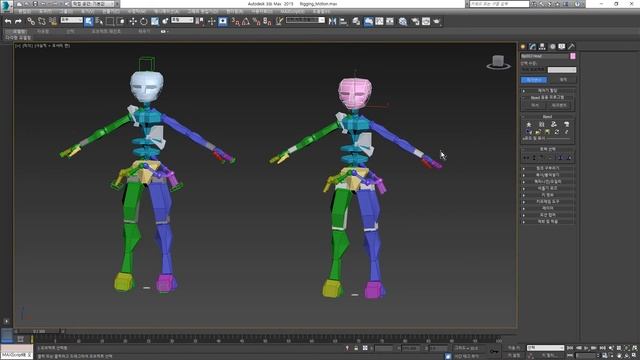Viewport: 640px width, 360px height.
Task: Click the Bind to Space Warp tool
Action: (x=53, y=21)
